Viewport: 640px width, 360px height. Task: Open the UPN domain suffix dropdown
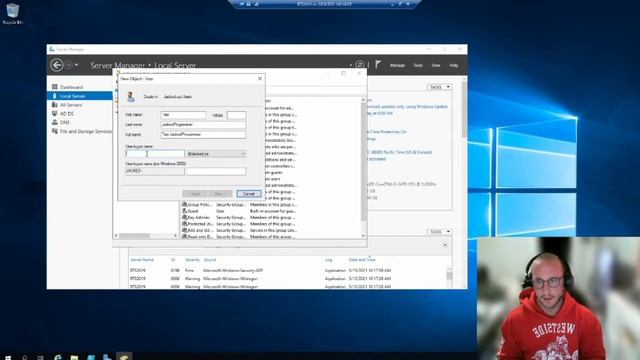pyautogui.click(x=216, y=154)
